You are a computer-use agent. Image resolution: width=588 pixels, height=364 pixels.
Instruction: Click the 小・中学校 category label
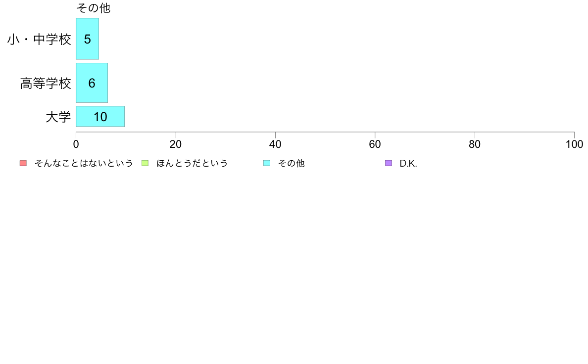click(39, 39)
